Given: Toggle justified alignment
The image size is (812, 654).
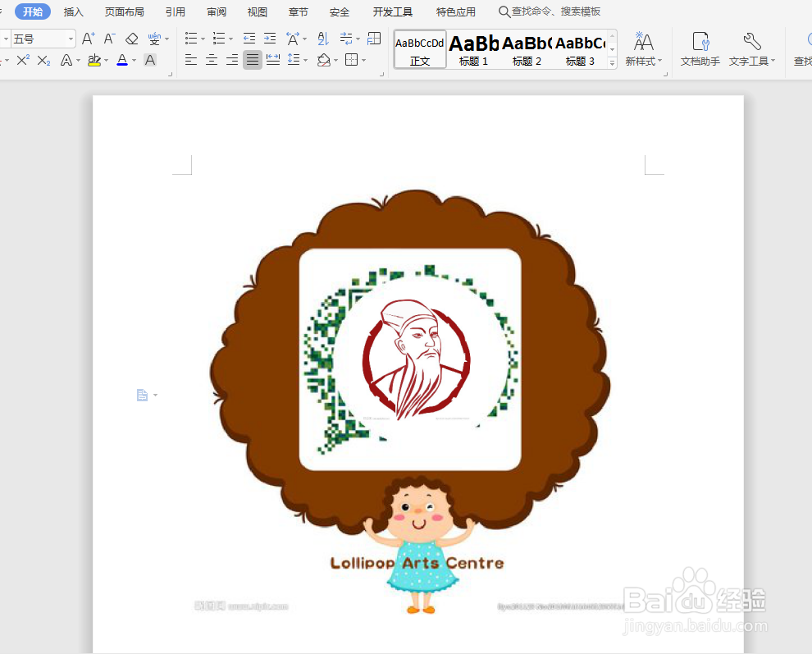Looking at the screenshot, I should (252, 60).
